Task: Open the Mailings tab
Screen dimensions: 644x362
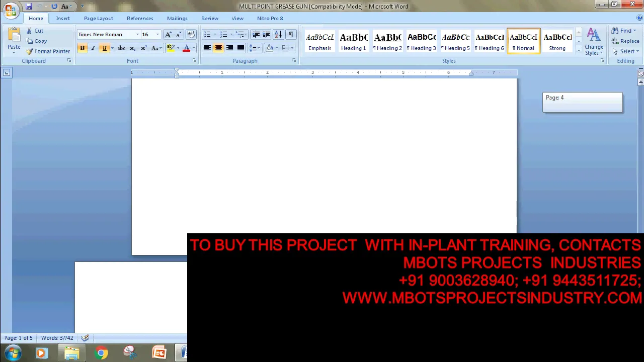Action: [177, 19]
